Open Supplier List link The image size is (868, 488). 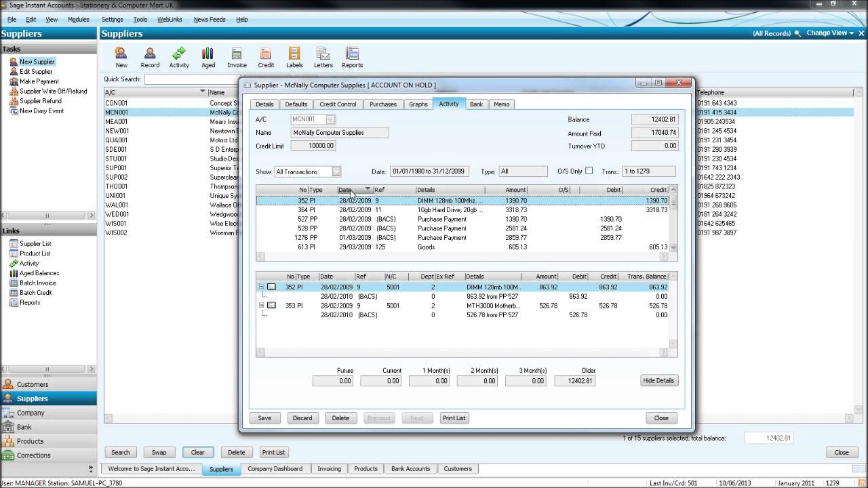35,243
